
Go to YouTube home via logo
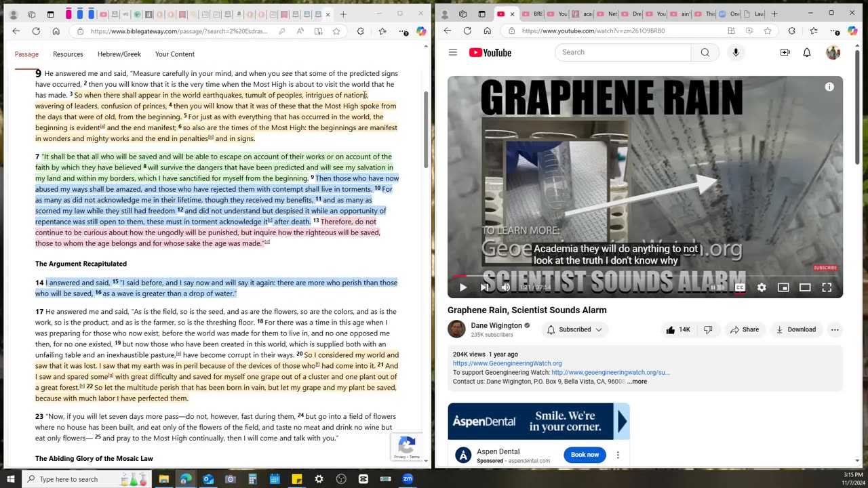pyautogui.click(x=490, y=52)
